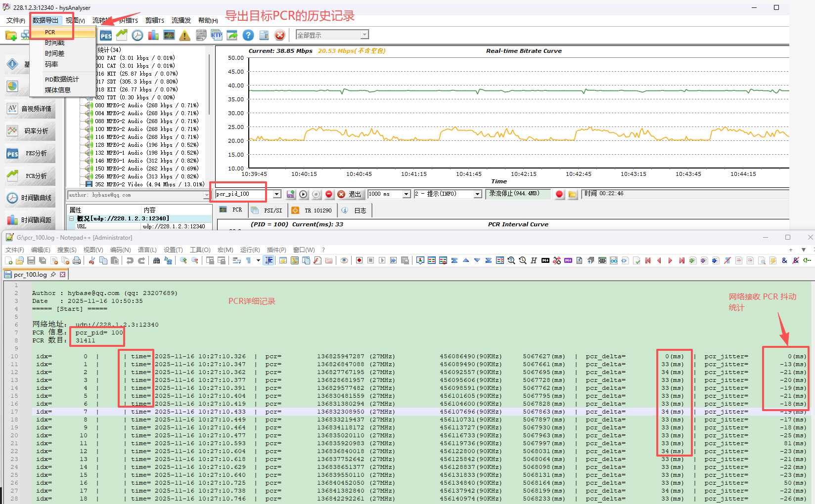Select PCR from the 数据导出 menu

50,32
